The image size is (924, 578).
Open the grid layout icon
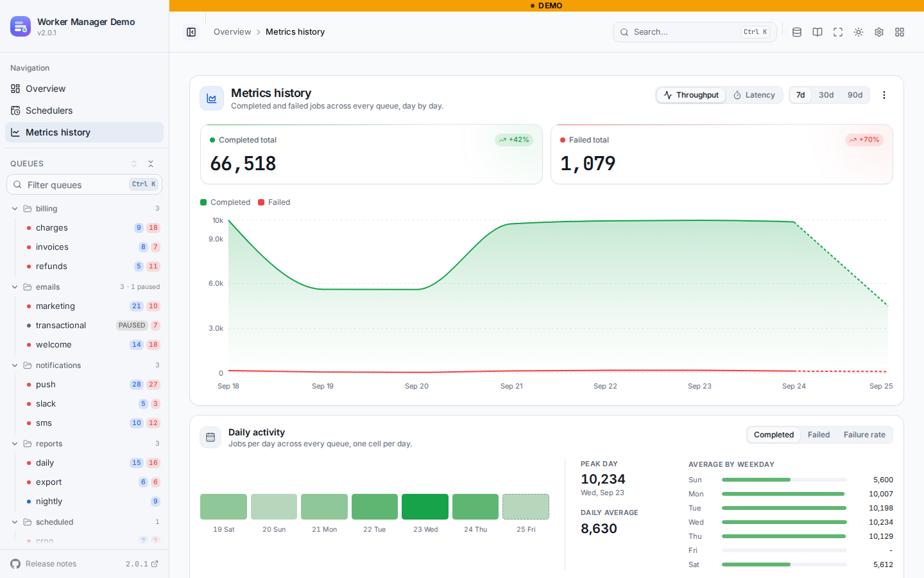[900, 32]
